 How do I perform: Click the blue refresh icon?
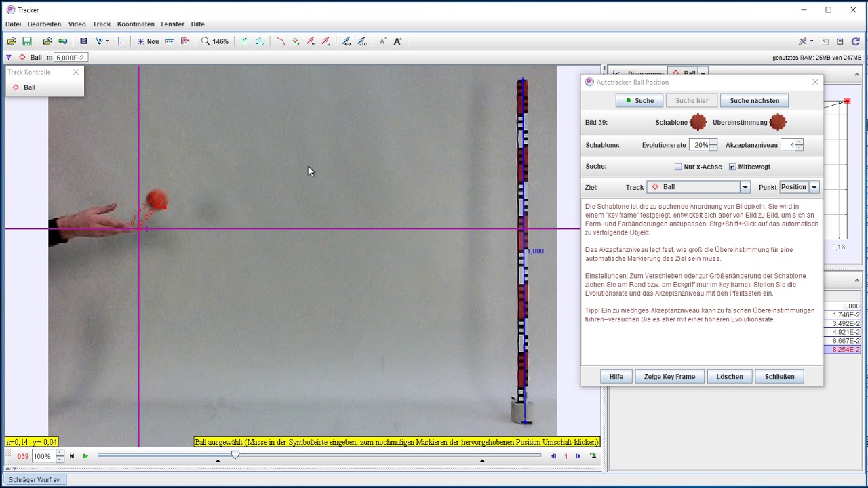click(856, 41)
